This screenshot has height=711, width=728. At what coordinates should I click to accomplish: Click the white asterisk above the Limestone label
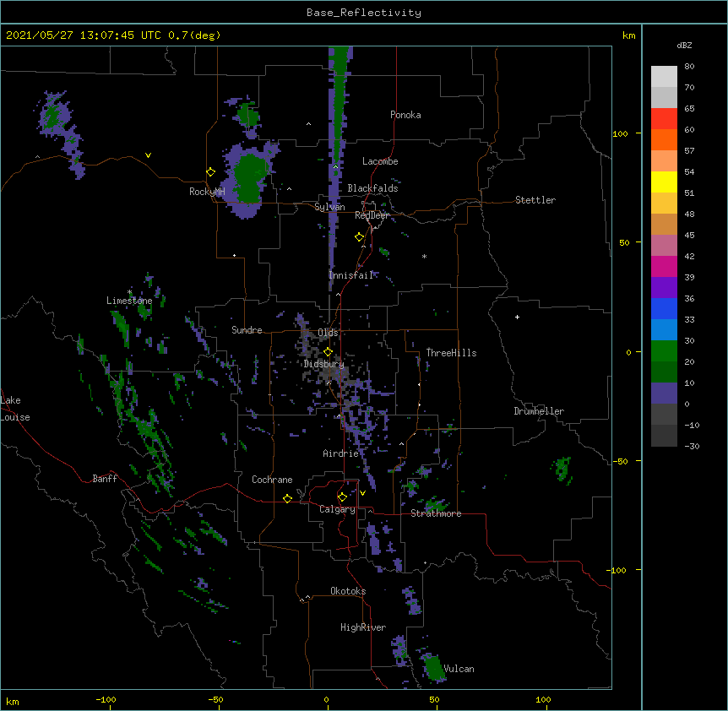(129, 292)
